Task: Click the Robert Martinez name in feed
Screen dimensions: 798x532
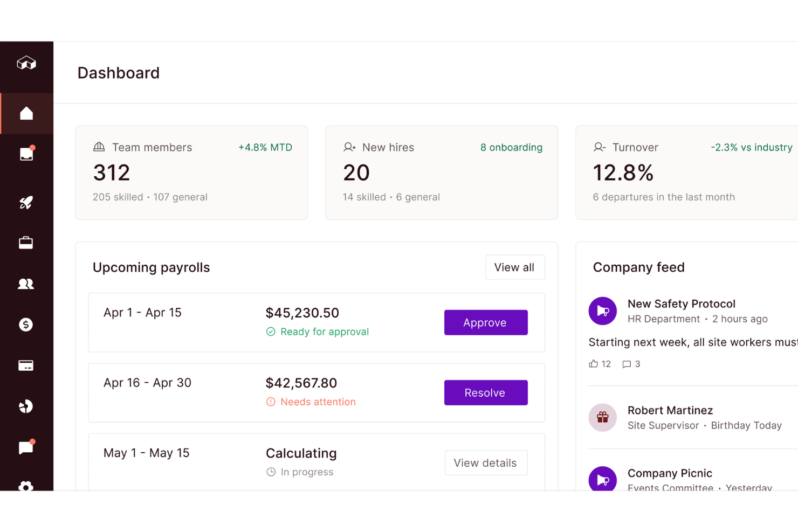Action: (670, 411)
